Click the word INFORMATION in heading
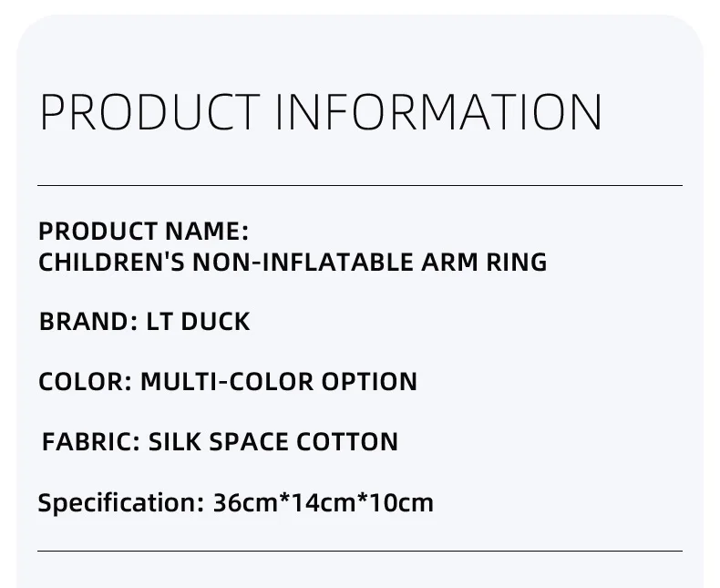This screenshot has width=720, height=588. tap(438, 112)
